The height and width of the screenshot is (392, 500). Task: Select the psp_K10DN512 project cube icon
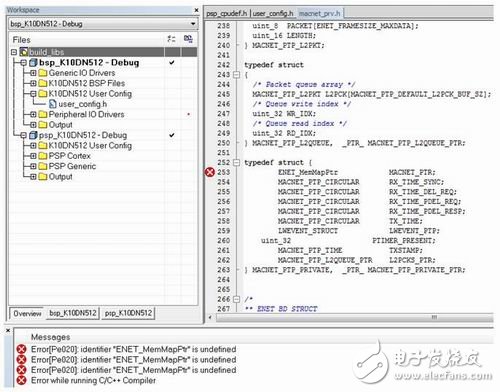(33, 135)
